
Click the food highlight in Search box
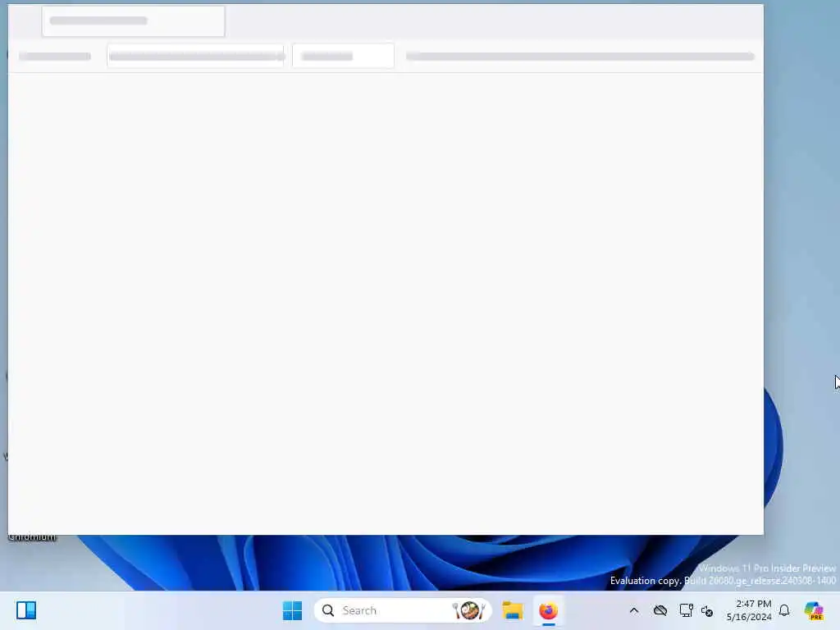(x=468, y=610)
